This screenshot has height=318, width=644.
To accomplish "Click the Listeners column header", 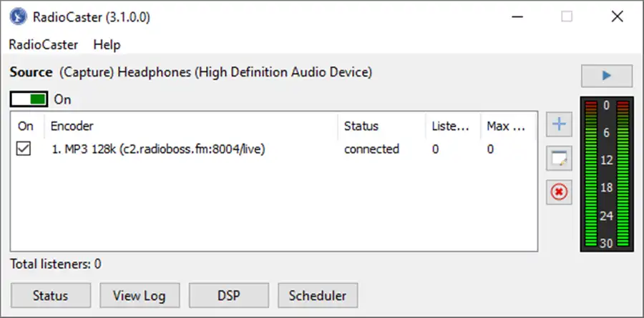I will tap(453, 126).
